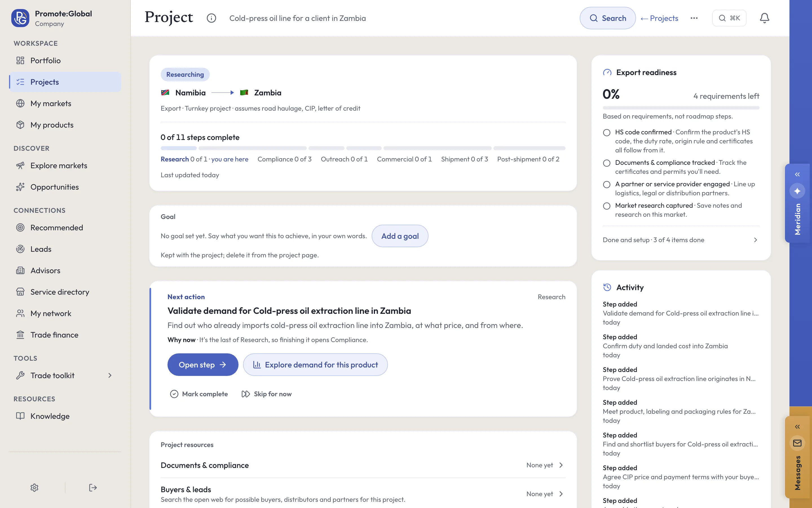Click the Open step button
Viewport: 812px width, 508px height.
click(x=203, y=365)
